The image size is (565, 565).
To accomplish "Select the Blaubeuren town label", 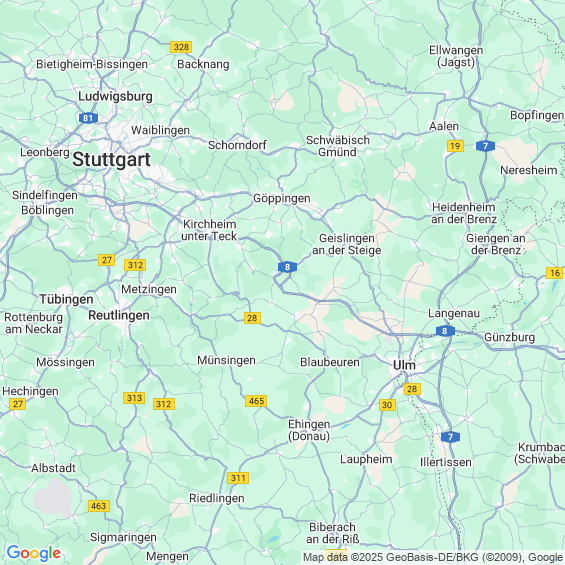I will (x=330, y=362).
